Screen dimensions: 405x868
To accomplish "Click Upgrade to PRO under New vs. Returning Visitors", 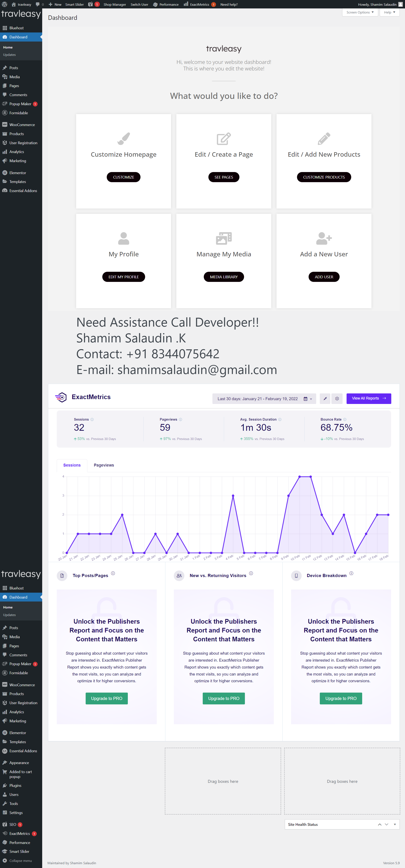I will (224, 698).
